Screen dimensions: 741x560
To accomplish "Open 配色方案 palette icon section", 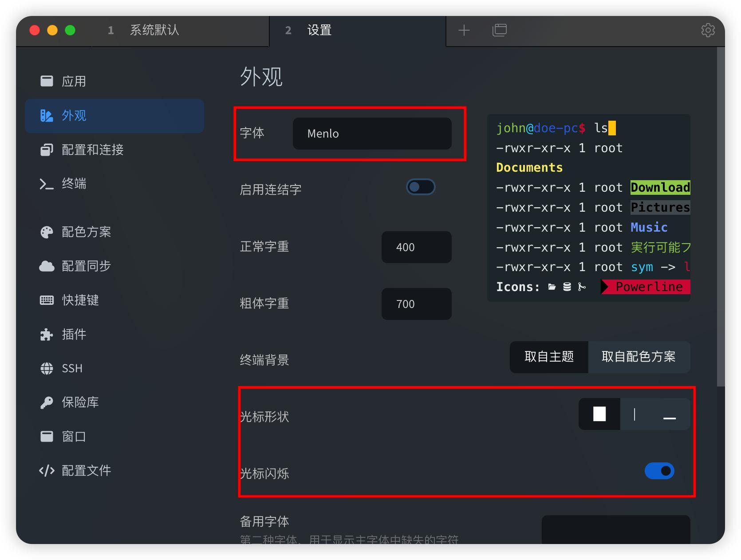I will point(47,232).
